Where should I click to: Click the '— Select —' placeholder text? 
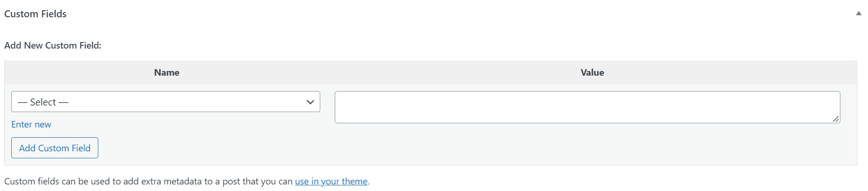click(43, 102)
